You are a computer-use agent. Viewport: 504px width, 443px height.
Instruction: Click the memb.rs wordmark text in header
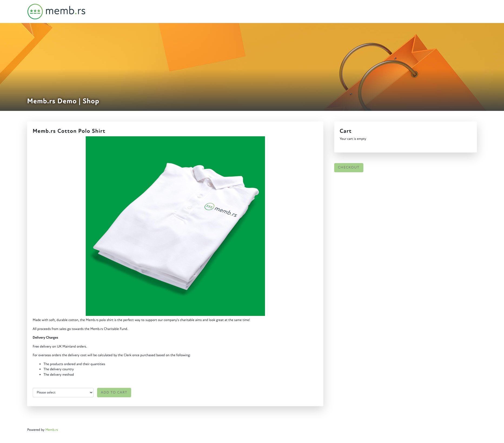pyautogui.click(x=65, y=11)
